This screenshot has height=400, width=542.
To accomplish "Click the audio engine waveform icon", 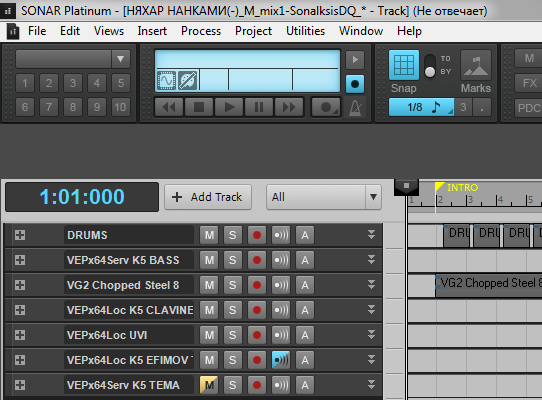I will pos(167,81).
